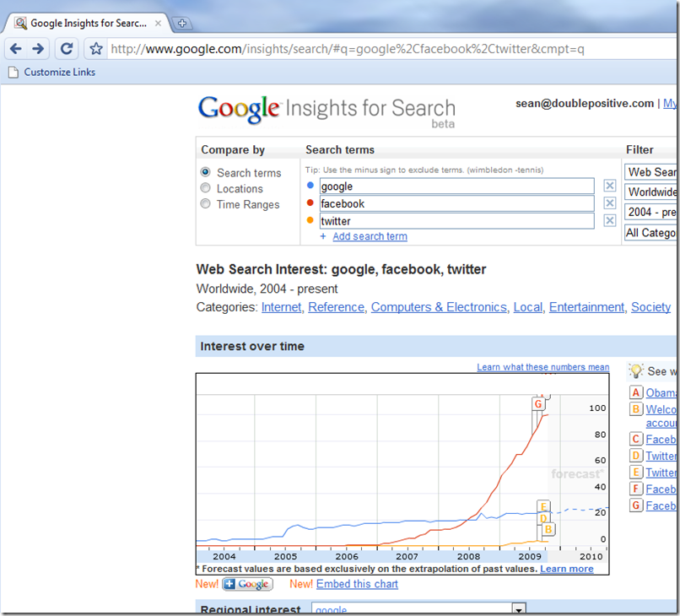Image resolution: width=680 pixels, height=616 pixels.
Task: Open the Society category link
Action: 651,307
